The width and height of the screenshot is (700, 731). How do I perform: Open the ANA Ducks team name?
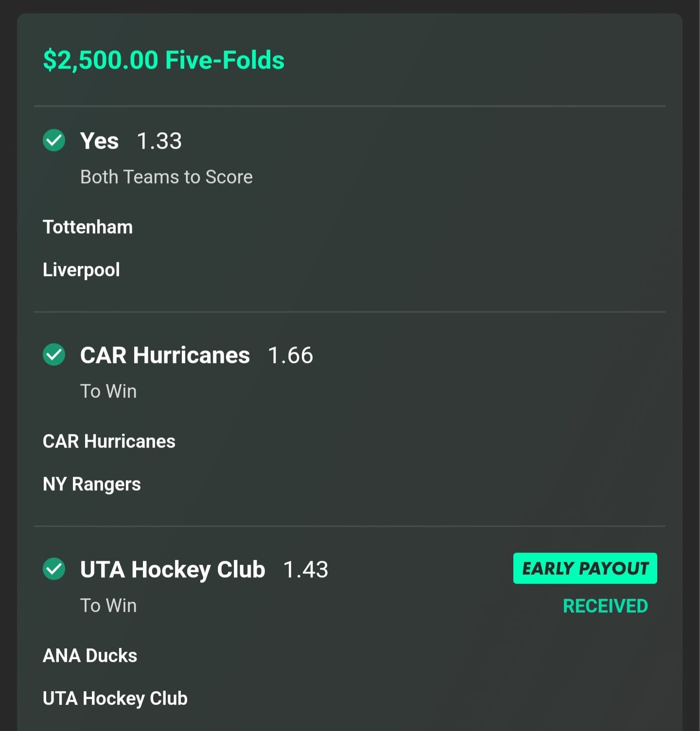click(x=90, y=656)
